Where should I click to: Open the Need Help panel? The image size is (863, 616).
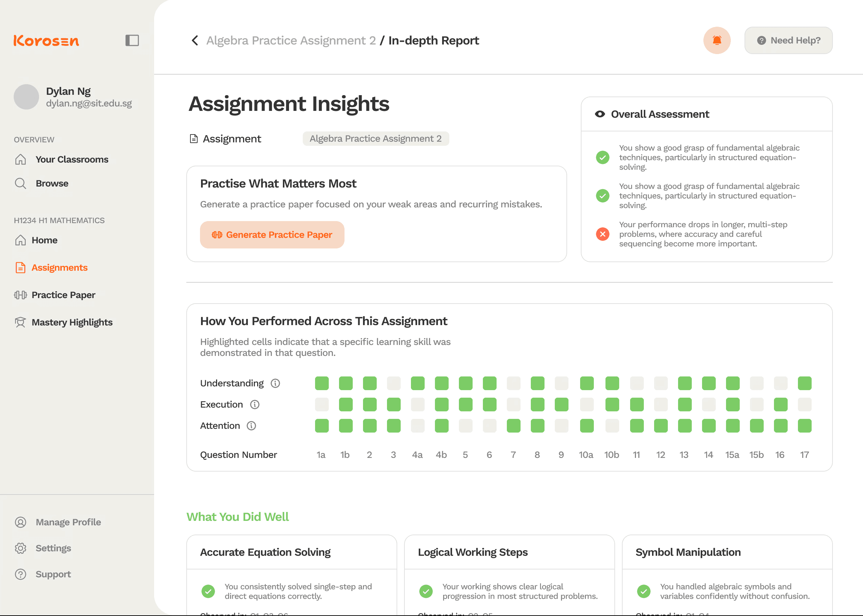pyautogui.click(x=788, y=40)
